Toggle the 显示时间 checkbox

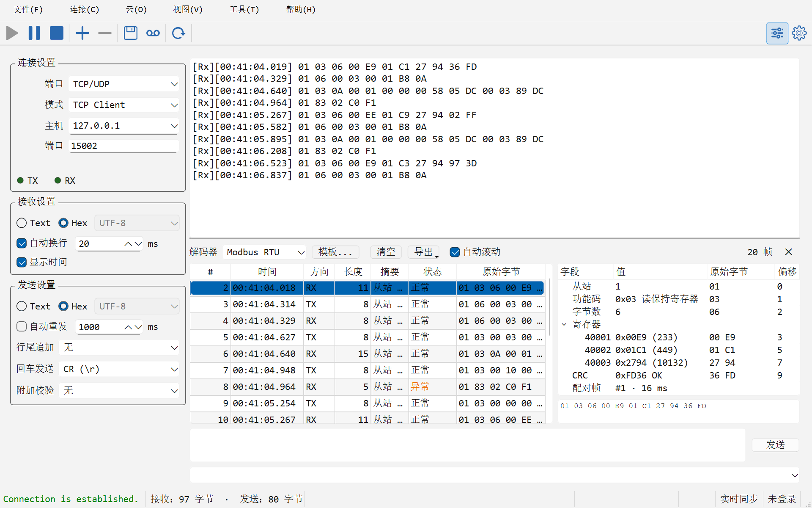pyautogui.click(x=42, y=262)
